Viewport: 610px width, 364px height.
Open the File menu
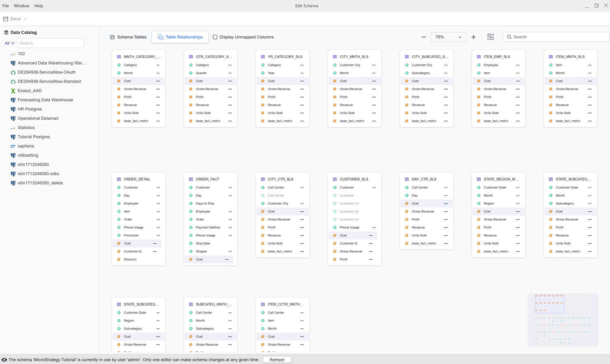6,6
